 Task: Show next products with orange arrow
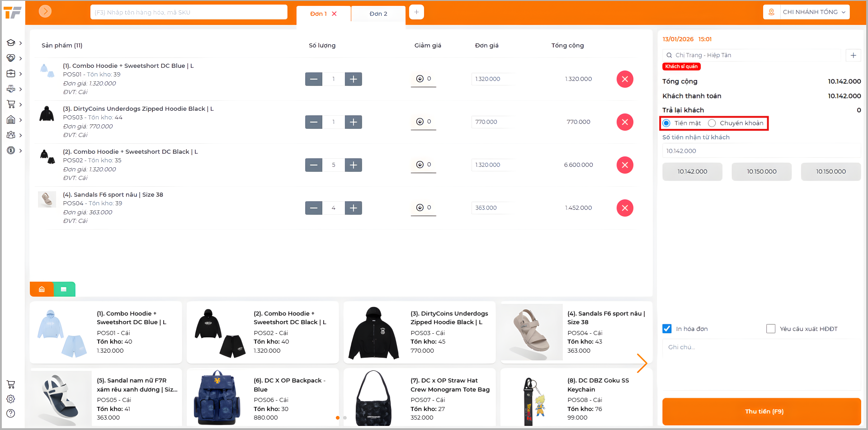pyautogui.click(x=642, y=363)
